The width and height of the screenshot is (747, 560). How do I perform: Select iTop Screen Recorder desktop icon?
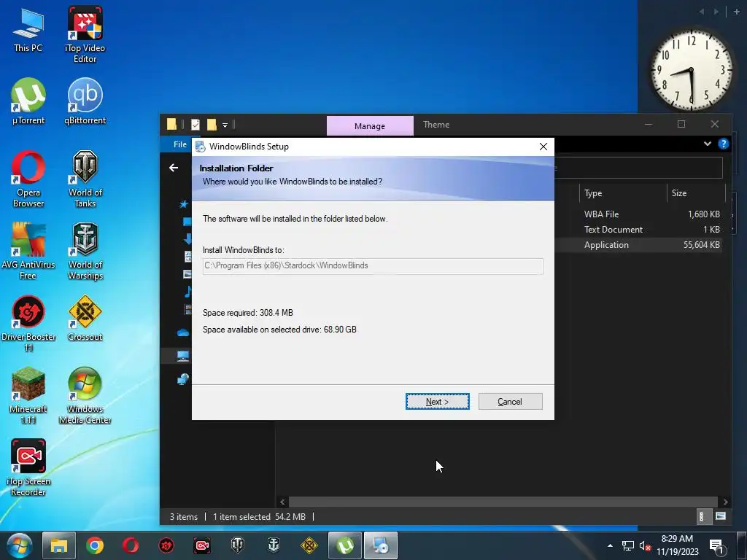28,467
